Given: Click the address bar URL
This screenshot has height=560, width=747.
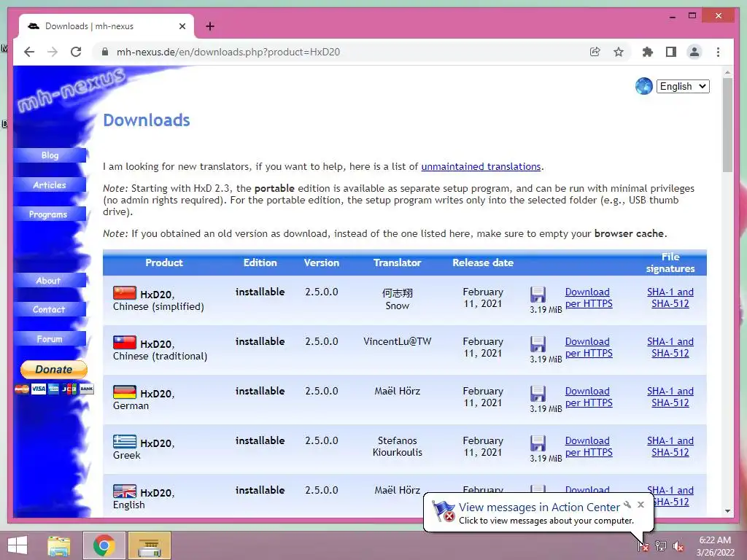Looking at the screenshot, I should [228, 52].
